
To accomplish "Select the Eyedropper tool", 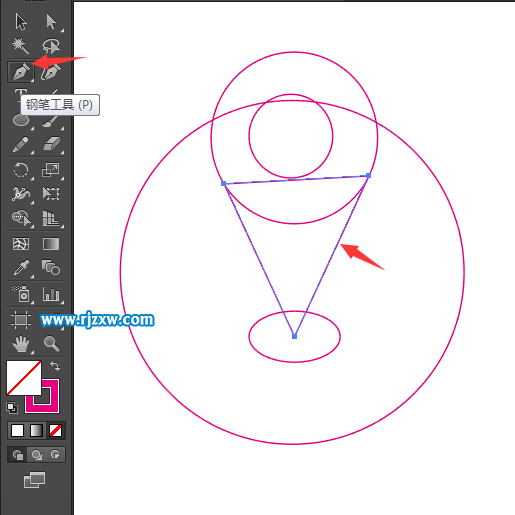I will 21,268.
